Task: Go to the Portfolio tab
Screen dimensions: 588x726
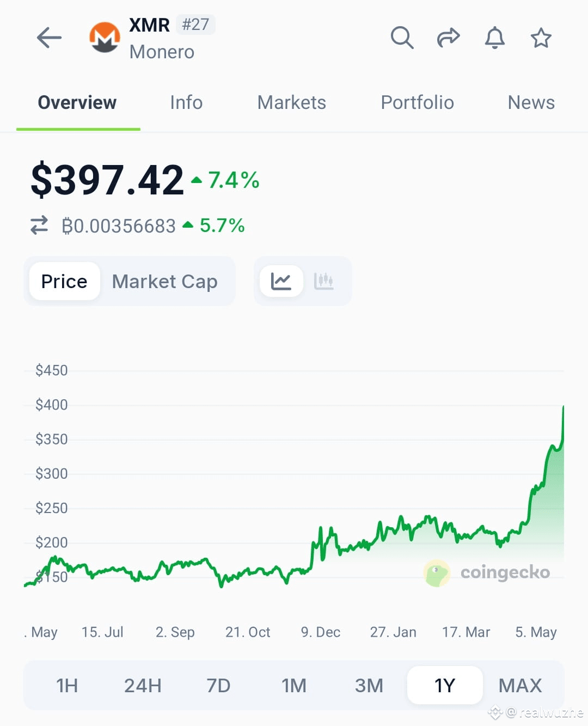Action: pyautogui.click(x=417, y=102)
